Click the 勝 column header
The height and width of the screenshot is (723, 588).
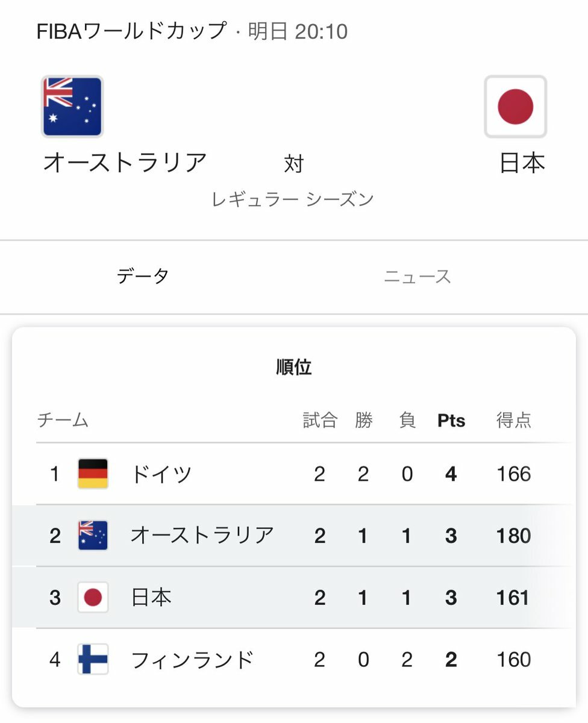[x=363, y=421]
